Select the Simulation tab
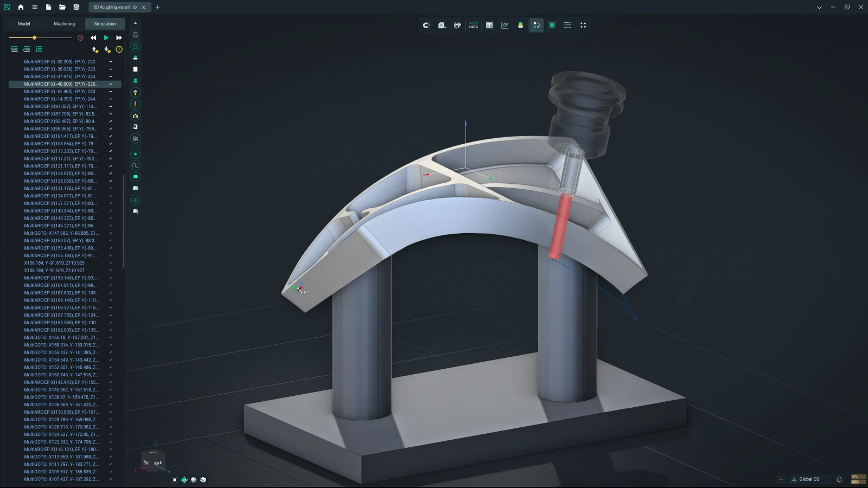The width and height of the screenshot is (868, 488). [105, 24]
